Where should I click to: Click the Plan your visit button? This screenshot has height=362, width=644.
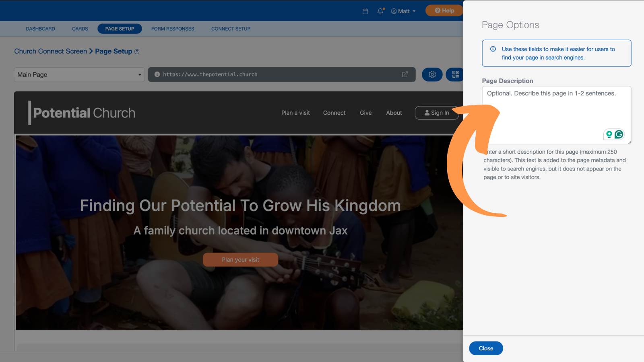pos(240,260)
